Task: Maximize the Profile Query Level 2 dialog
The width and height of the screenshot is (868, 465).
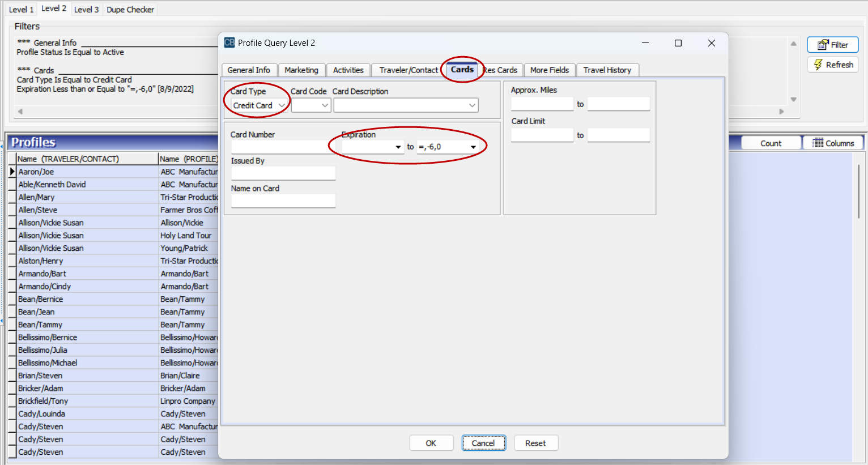Action: click(678, 43)
